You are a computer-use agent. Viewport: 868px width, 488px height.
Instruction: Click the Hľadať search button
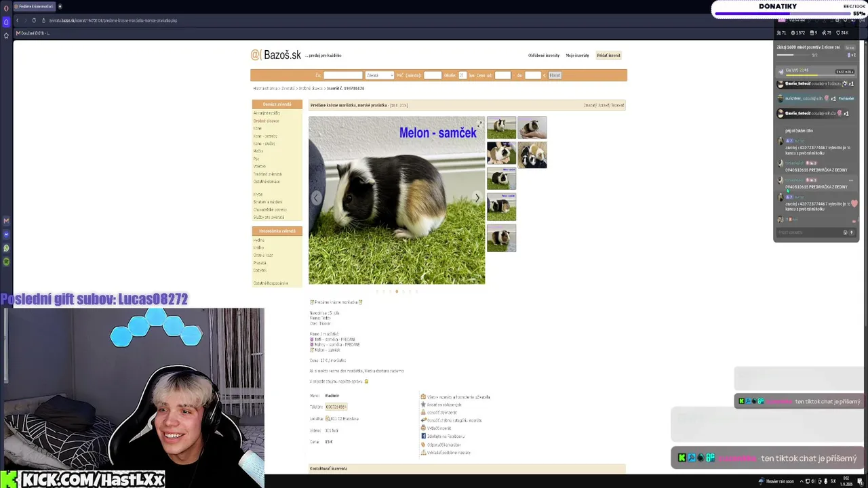point(555,75)
